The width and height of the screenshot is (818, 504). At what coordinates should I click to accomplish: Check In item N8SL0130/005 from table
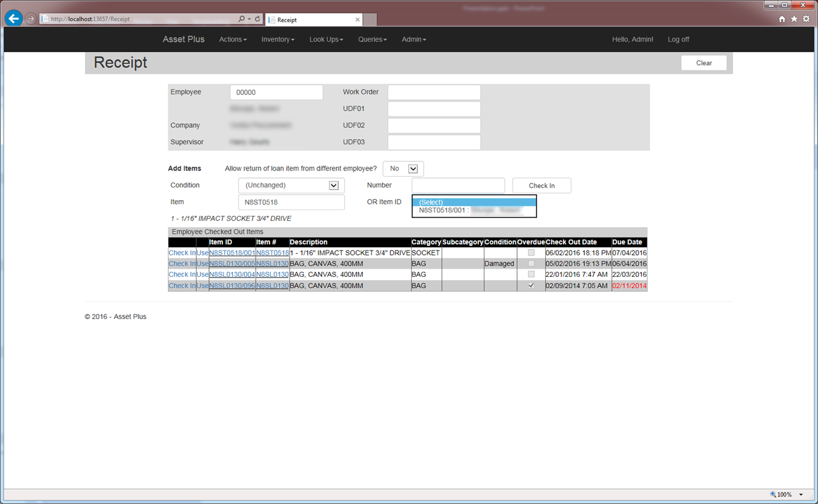click(x=182, y=264)
